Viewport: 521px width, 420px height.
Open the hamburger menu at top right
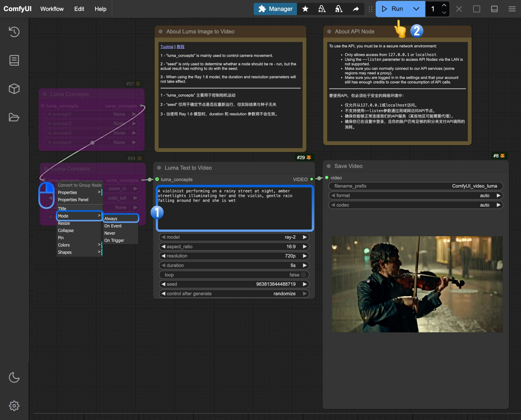(512, 9)
